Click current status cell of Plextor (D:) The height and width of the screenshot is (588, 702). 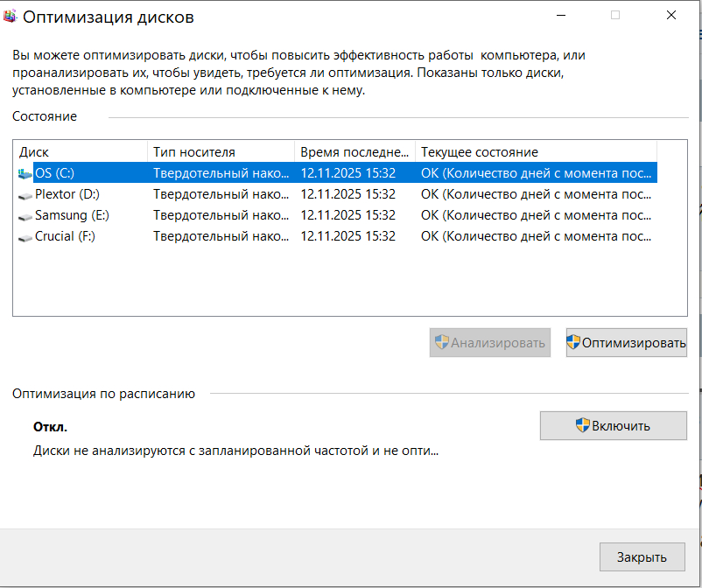point(536,194)
